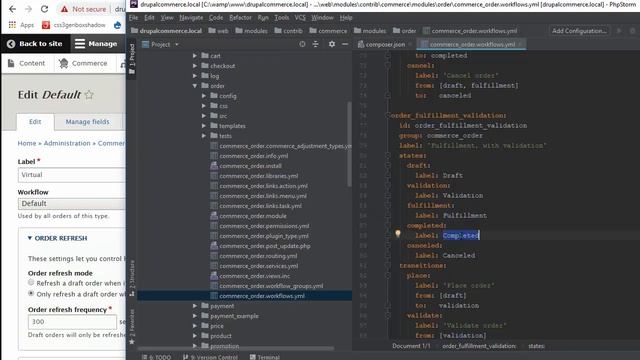Reload the browser page

[x=44, y=9]
